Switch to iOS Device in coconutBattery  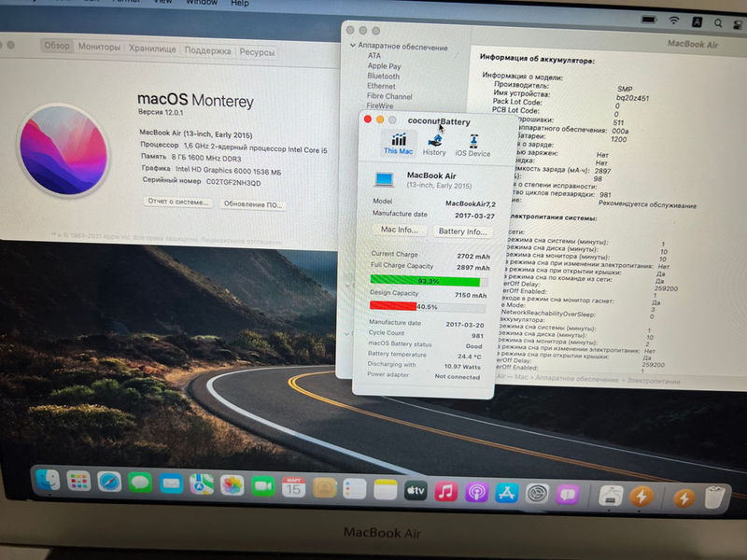click(x=472, y=147)
